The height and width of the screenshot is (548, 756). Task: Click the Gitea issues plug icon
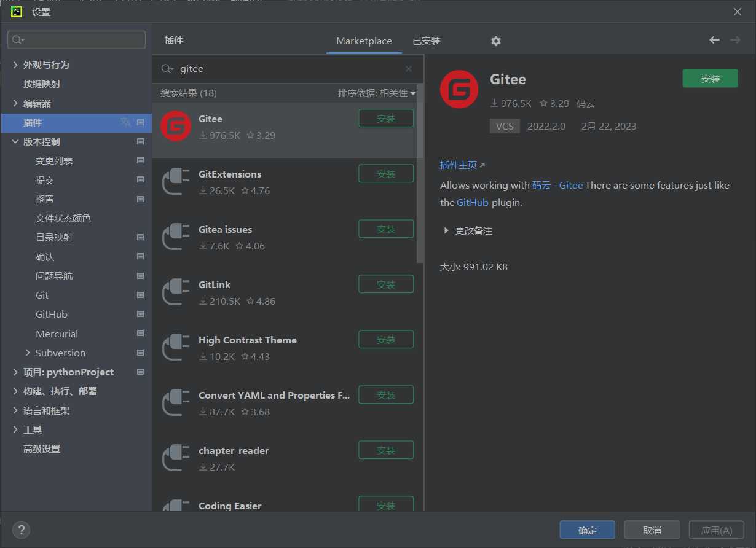176,237
